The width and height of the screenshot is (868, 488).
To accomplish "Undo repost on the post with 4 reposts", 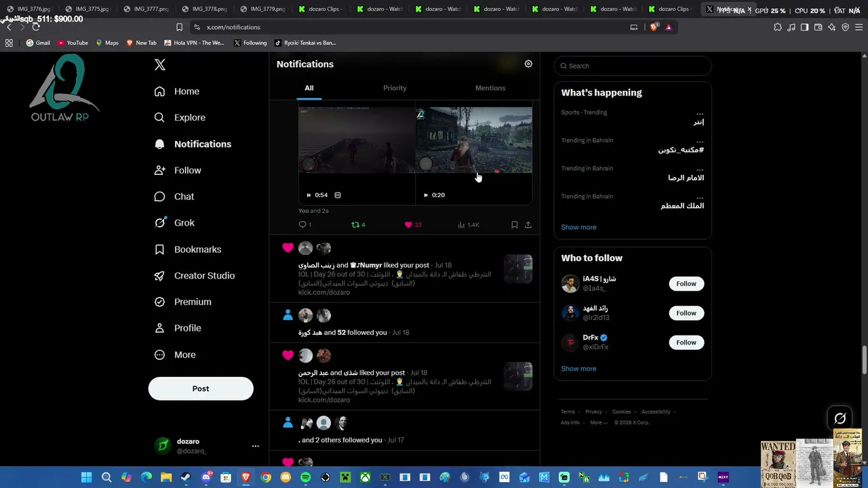I will coord(358,224).
